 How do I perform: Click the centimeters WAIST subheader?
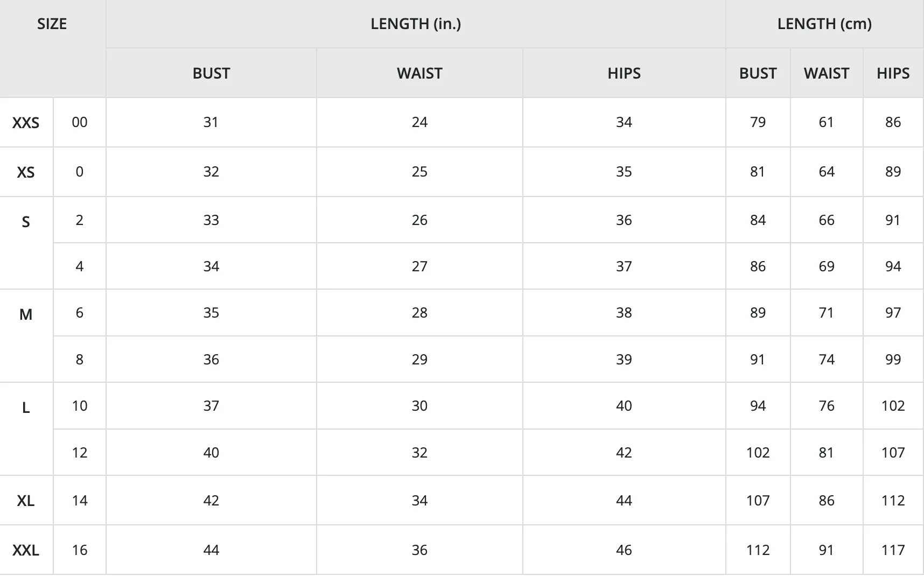click(x=827, y=73)
